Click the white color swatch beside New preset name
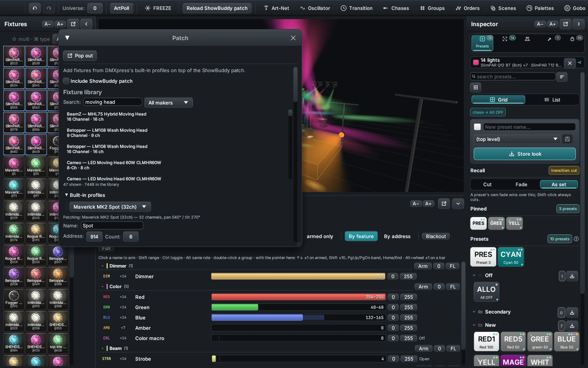Image resolution: width=588 pixels, height=368 pixels. pyautogui.click(x=477, y=127)
